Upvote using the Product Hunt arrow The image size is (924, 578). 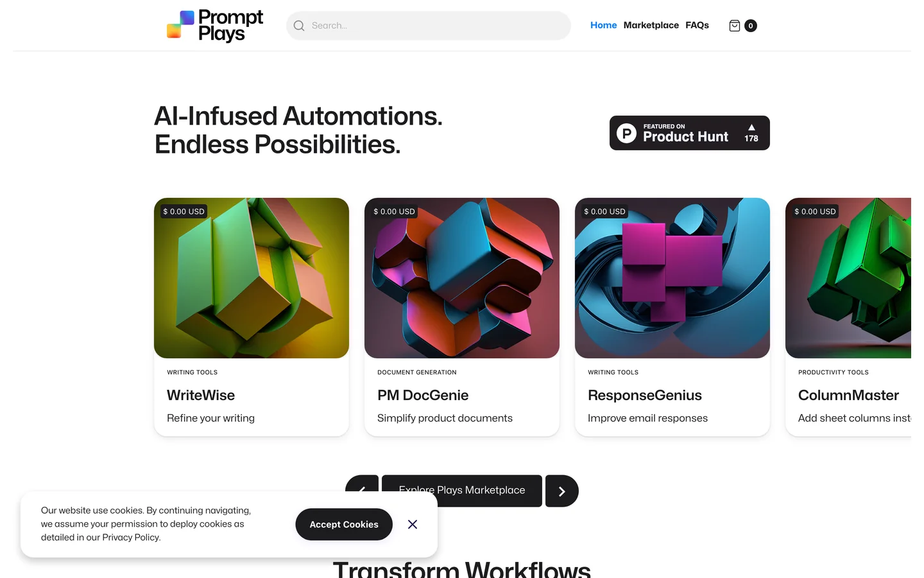pos(751,127)
